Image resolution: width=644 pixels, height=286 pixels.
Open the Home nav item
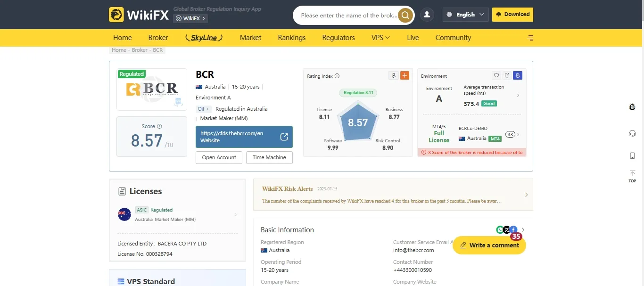122,38
